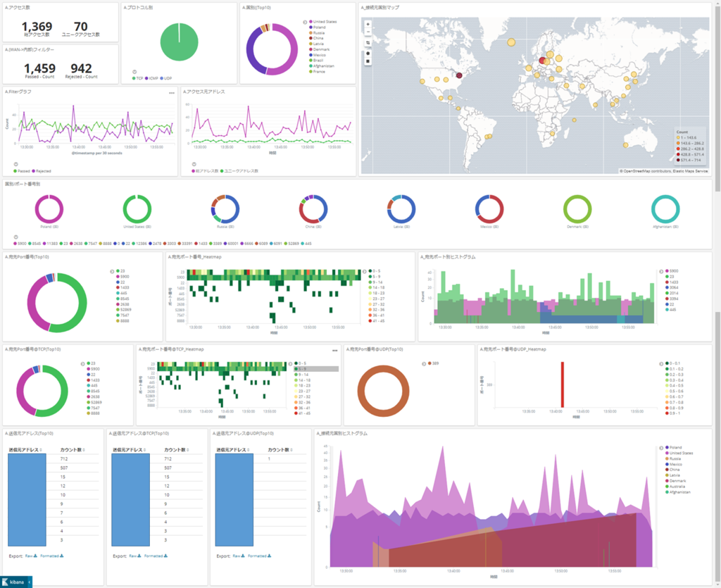
Task: Click download icon next to Raw in 送信元アドレス@UDP
Action: (x=243, y=556)
